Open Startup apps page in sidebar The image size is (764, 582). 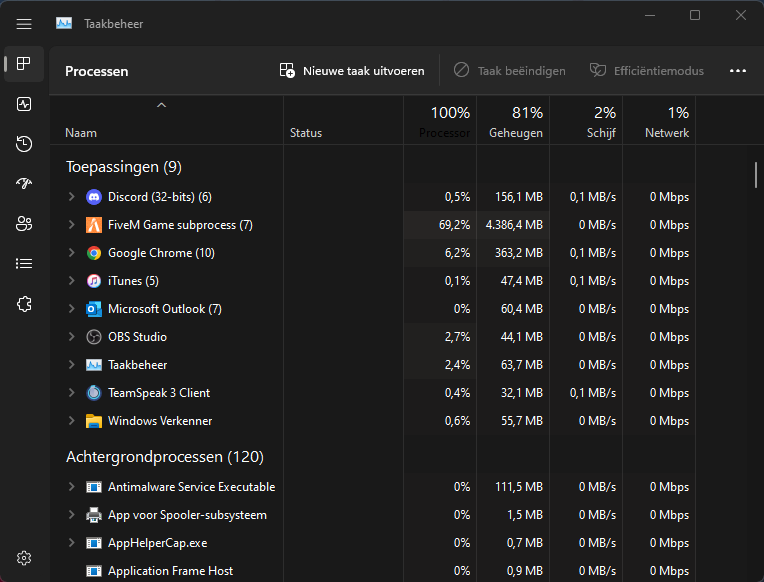(x=24, y=184)
